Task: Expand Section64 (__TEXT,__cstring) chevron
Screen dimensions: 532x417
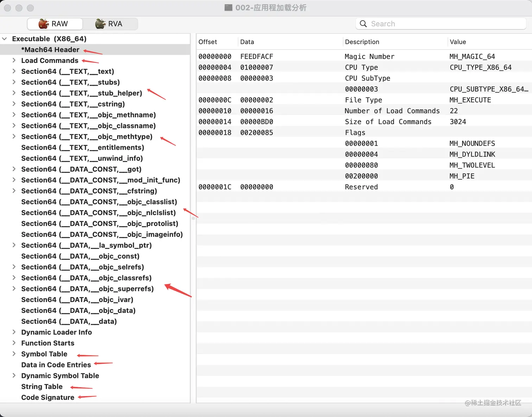Action: 14,104
